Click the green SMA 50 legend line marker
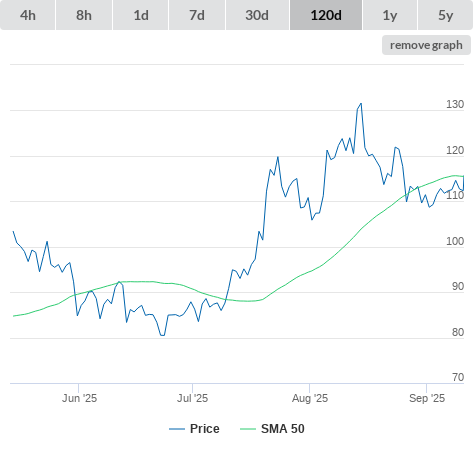The height and width of the screenshot is (455, 474). (x=248, y=429)
